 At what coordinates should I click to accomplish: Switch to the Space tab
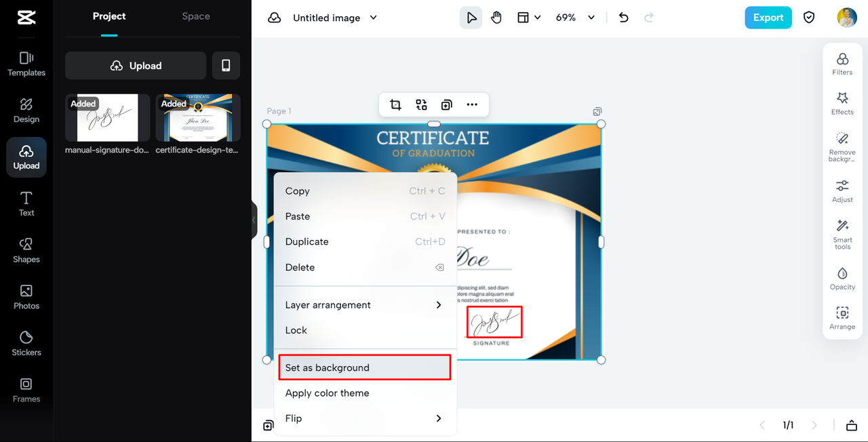pyautogui.click(x=196, y=16)
